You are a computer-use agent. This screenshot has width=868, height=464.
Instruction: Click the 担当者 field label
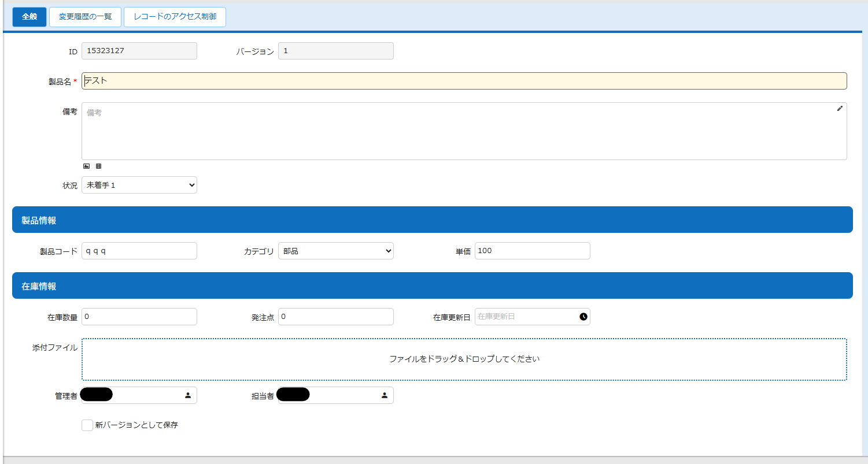(x=263, y=396)
